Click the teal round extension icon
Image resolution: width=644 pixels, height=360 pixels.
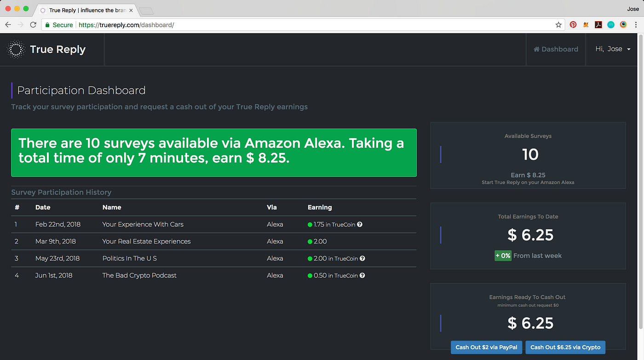(611, 25)
